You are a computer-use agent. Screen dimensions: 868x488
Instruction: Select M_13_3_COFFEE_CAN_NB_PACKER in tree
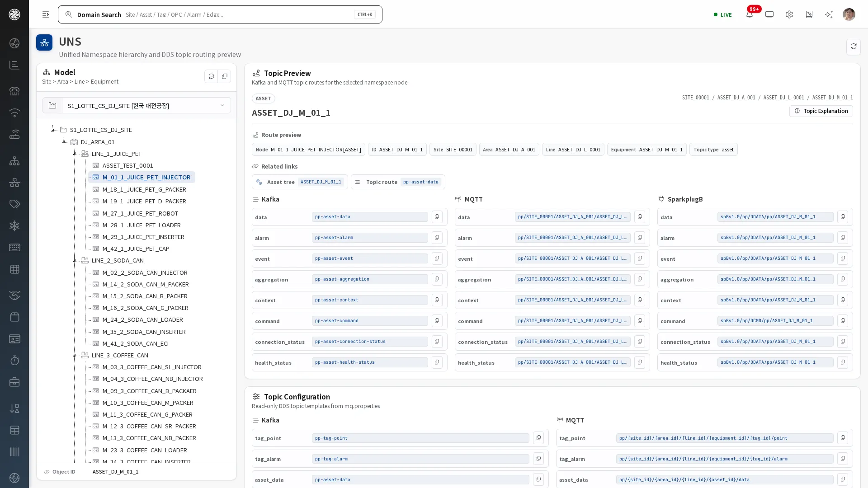(x=149, y=438)
